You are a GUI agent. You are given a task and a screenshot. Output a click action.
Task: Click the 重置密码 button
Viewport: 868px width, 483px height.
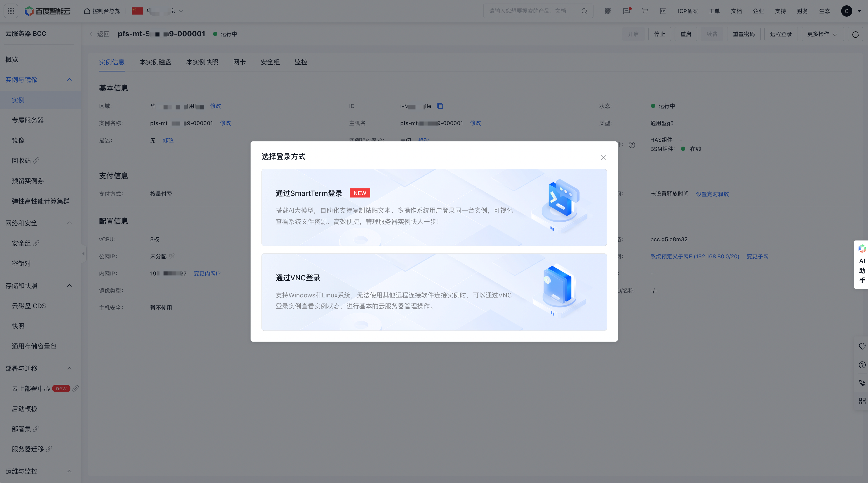pyautogui.click(x=744, y=34)
